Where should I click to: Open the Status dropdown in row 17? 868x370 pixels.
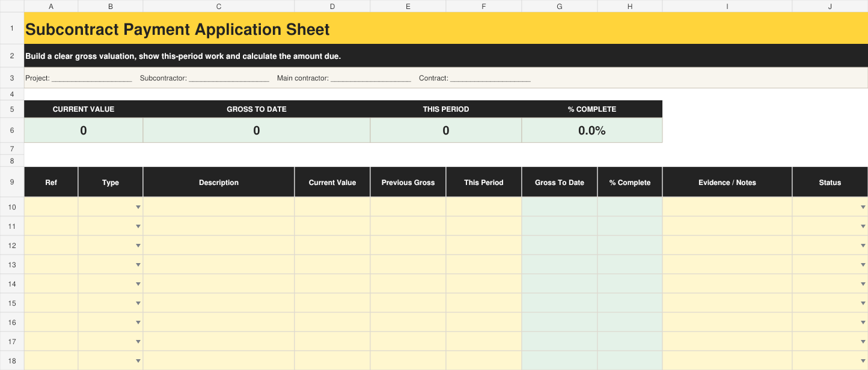(863, 342)
